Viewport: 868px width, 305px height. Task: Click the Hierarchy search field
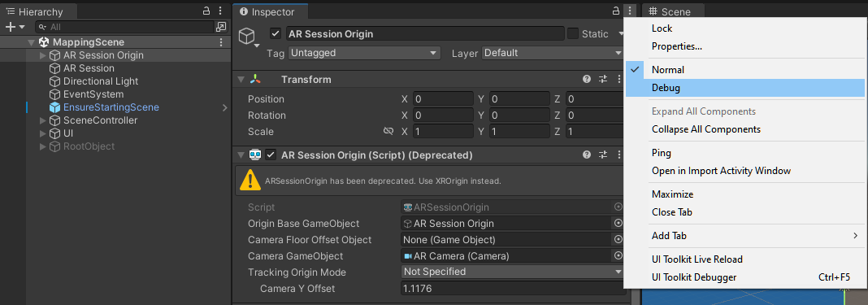coord(124,27)
